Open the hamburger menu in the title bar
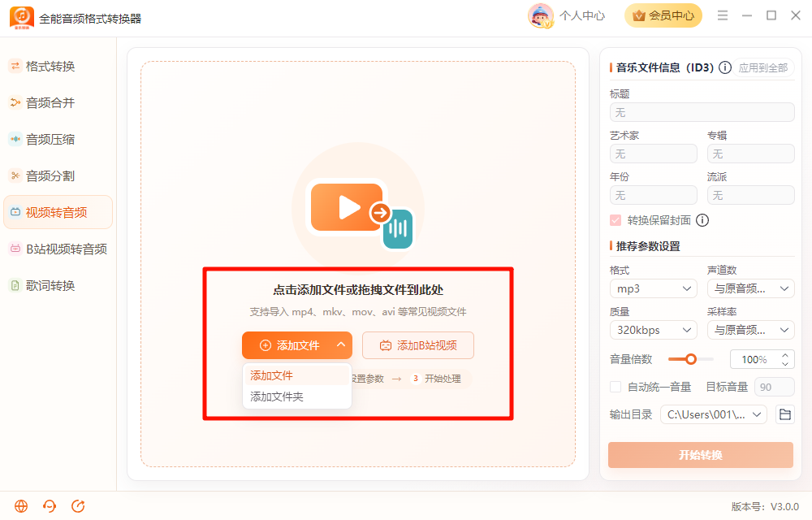812x520 pixels. point(723,15)
